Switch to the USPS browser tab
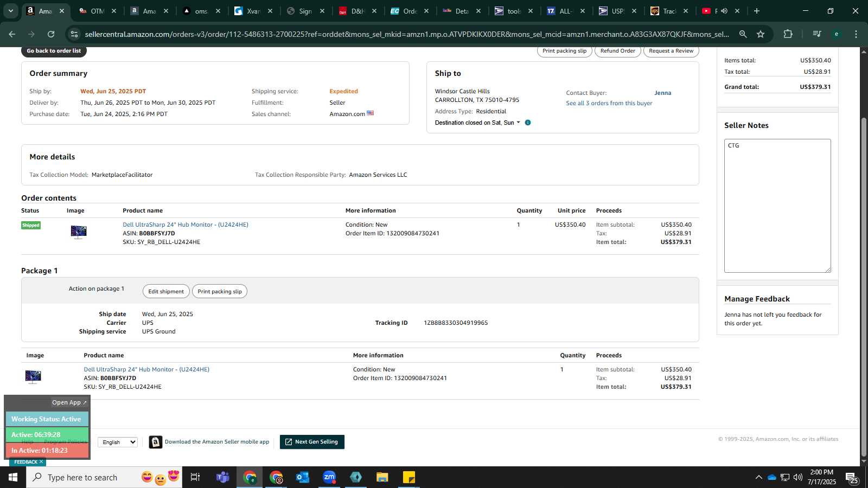 tap(618, 11)
